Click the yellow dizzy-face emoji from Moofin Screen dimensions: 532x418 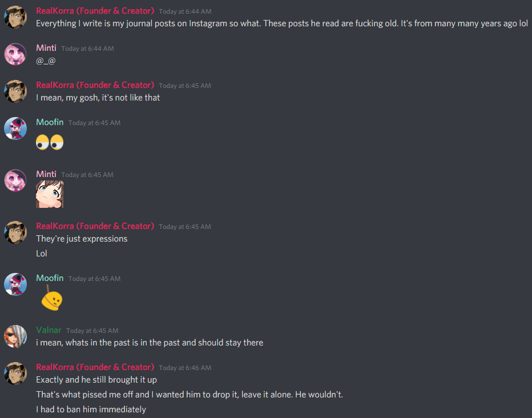click(51, 298)
